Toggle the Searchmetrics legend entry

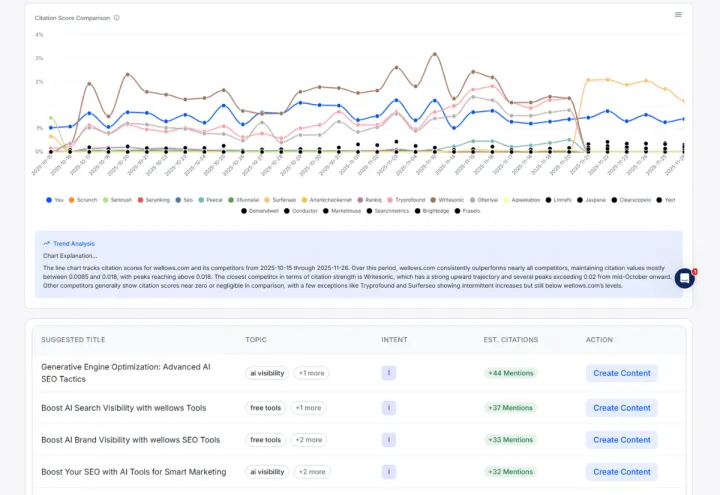point(388,211)
